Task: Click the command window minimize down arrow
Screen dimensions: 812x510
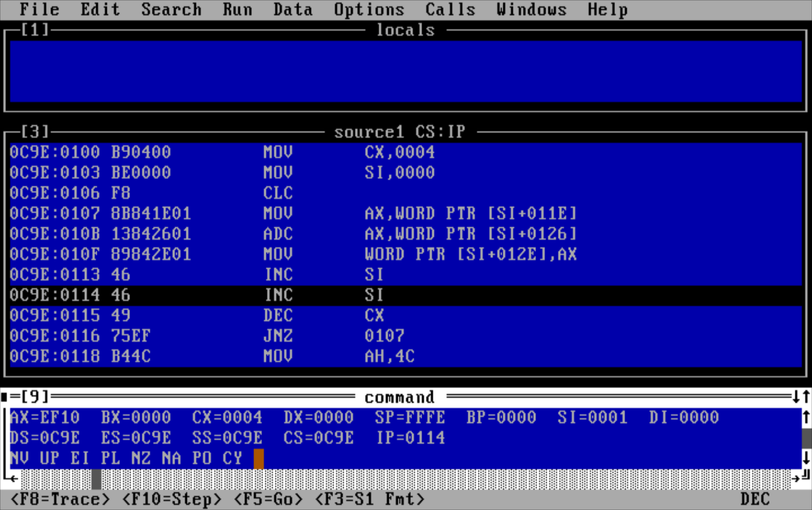Action: (x=796, y=397)
